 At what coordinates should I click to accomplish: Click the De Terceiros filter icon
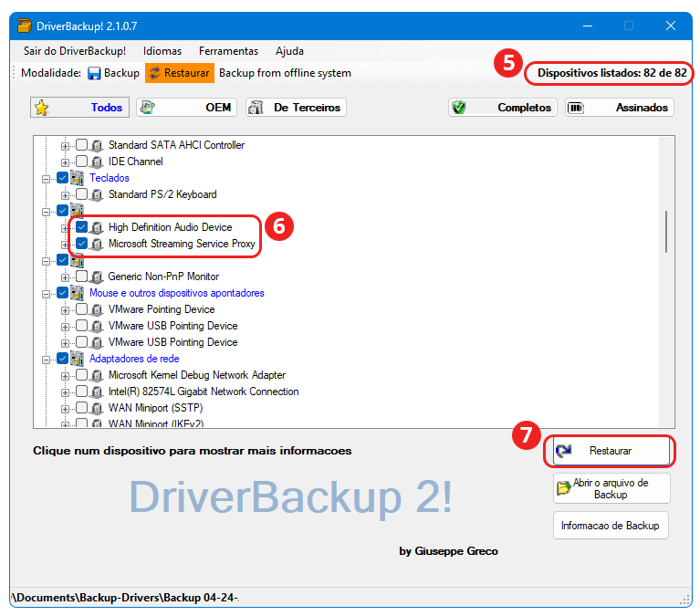pos(256,108)
